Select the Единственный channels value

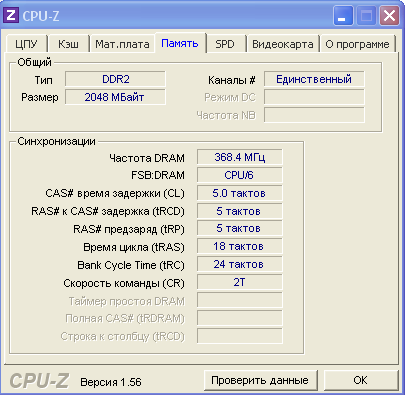[314, 79]
